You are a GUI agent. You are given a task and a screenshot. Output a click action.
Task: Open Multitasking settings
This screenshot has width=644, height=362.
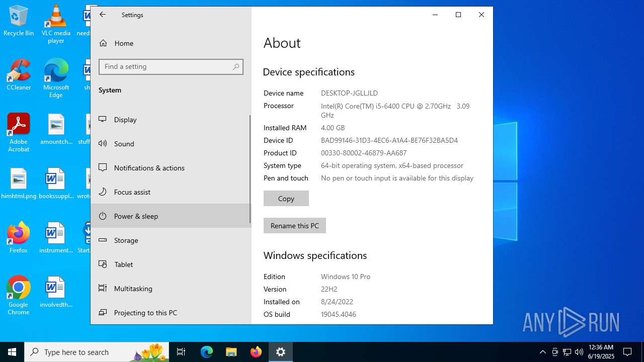click(170, 289)
